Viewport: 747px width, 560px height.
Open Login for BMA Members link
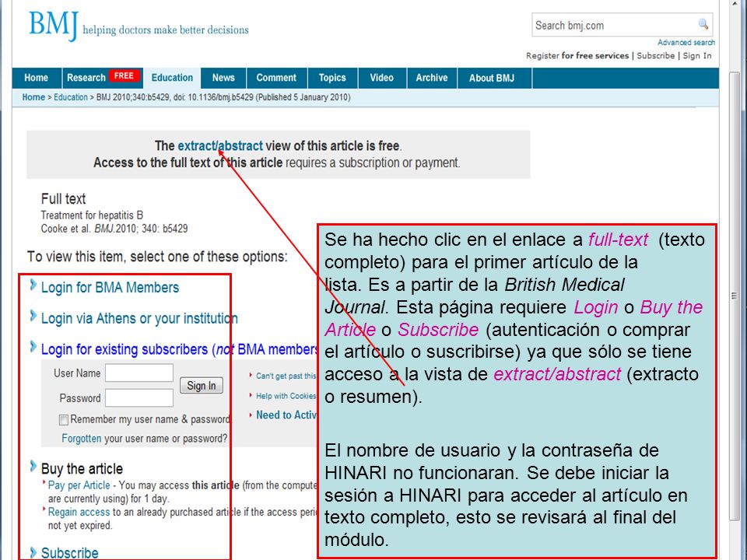[110, 287]
